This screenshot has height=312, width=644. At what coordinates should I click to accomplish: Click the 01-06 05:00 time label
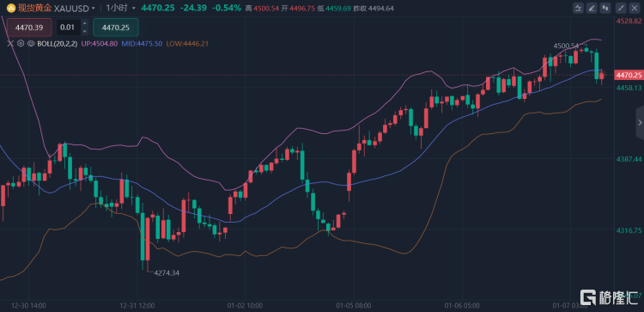[462, 305]
